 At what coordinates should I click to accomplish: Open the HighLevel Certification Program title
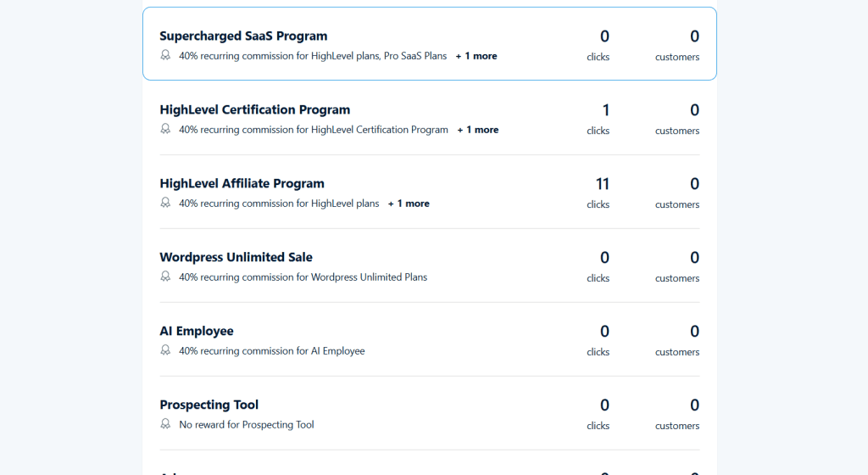(254, 109)
